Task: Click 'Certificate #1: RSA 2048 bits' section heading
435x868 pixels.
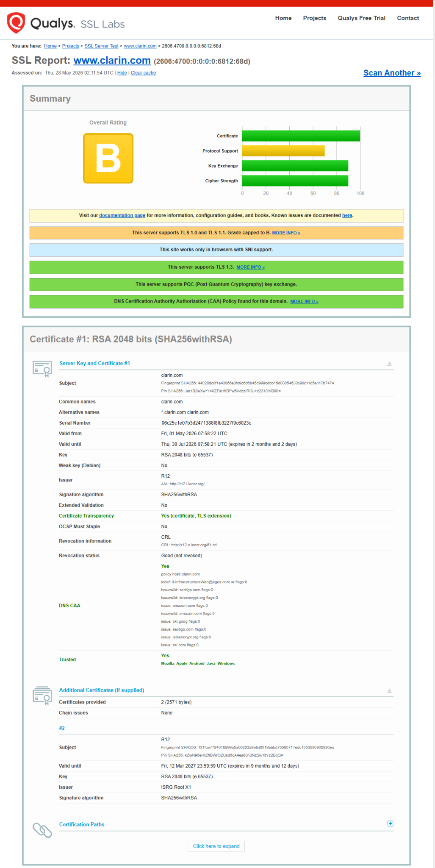Action: point(131,339)
